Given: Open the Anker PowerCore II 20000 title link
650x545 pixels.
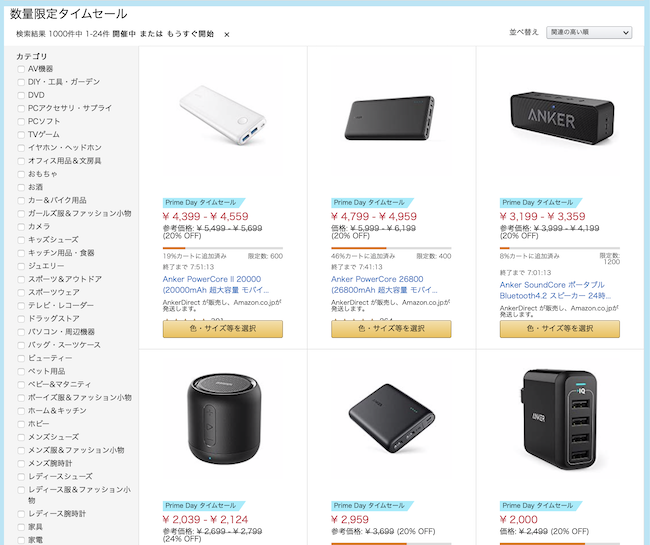Looking at the screenshot, I should [216, 284].
